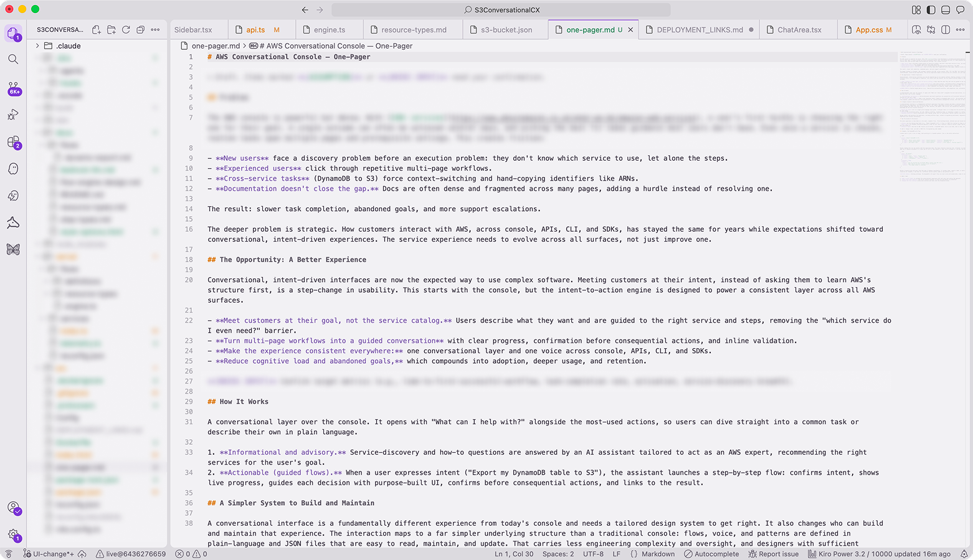Image resolution: width=973 pixels, height=560 pixels.
Task: Go back in navigation history
Action: tap(305, 10)
